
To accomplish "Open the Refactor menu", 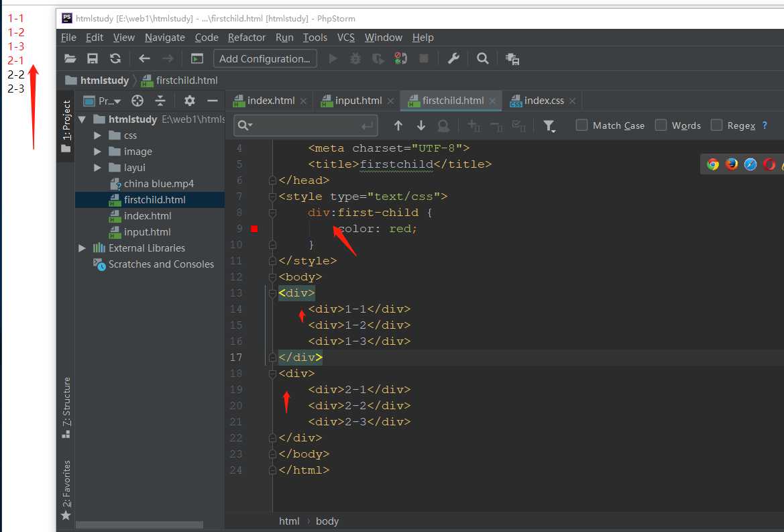I will point(247,38).
